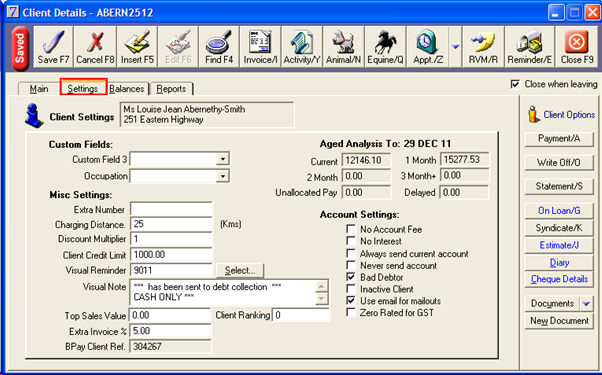
Task: Click the Write Off/O button
Action: pyautogui.click(x=559, y=163)
